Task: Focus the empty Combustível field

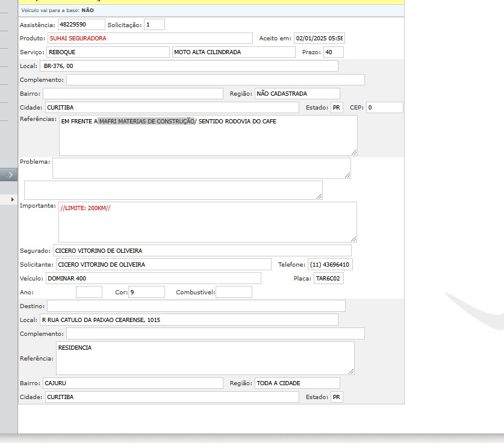Action: pyautogui.click(x=234, y=293)
